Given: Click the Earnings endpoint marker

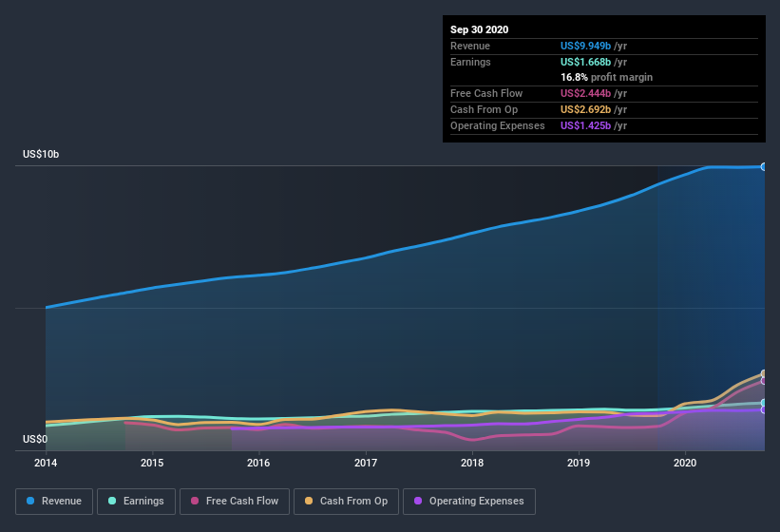Looking at the screenshot, I should pos(764,403).
